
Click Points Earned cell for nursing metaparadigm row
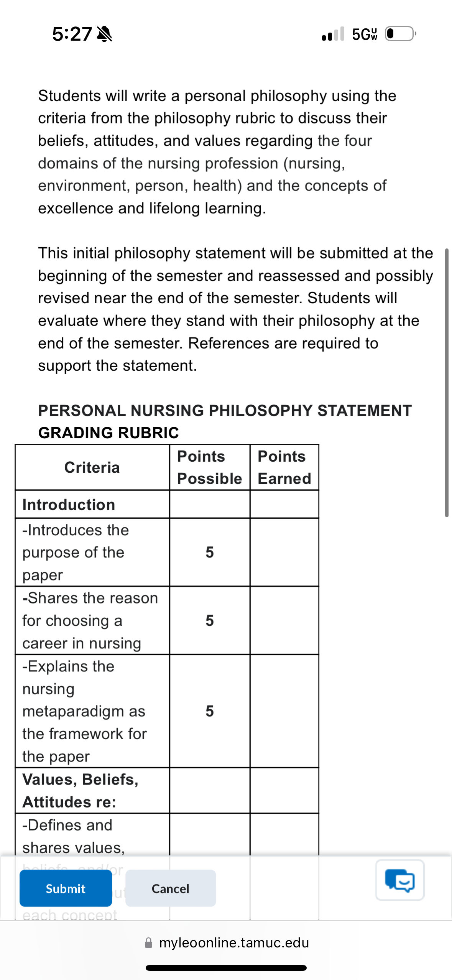pyautogui.click(x=284, y=711)
